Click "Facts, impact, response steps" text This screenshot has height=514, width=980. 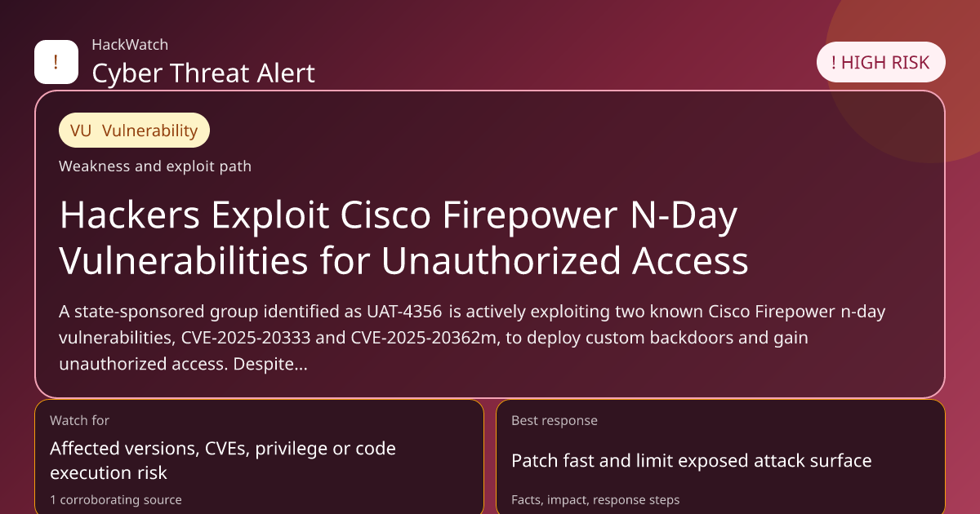595,499
